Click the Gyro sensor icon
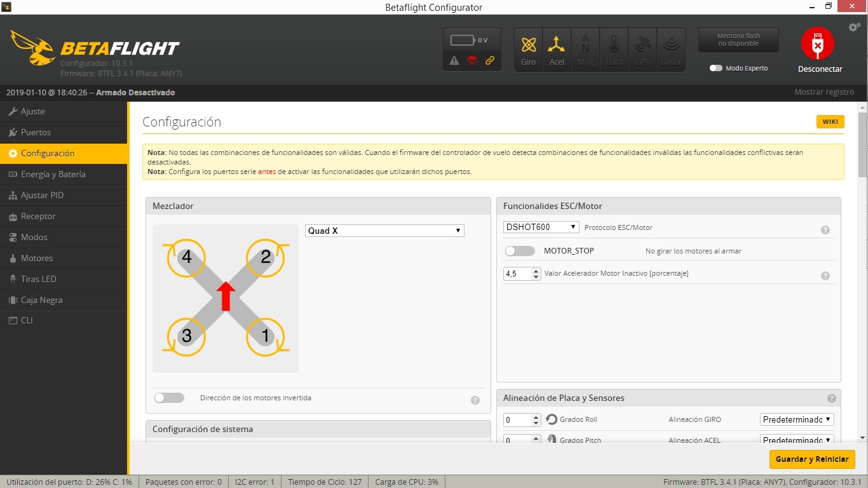The width and height of the screenshot is (868, 488). 528,50
